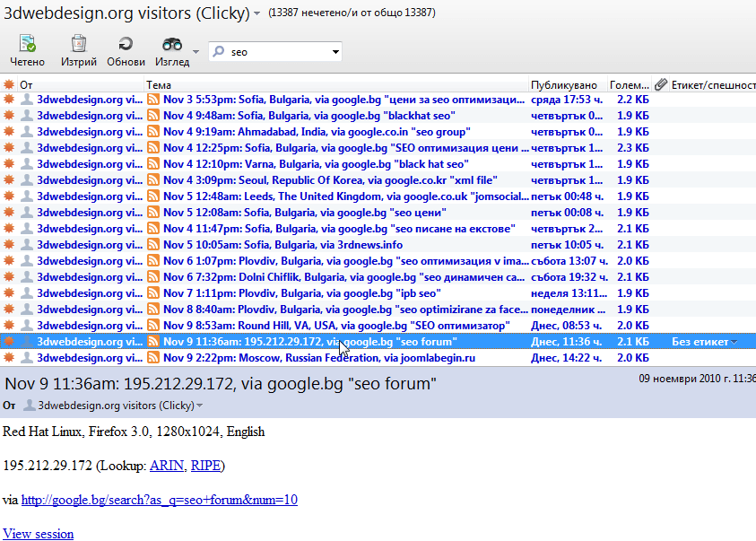Click RSS icon of Ahmadabad, India item
This screenshot has width=756, height=541.
(x=153, y=132)
